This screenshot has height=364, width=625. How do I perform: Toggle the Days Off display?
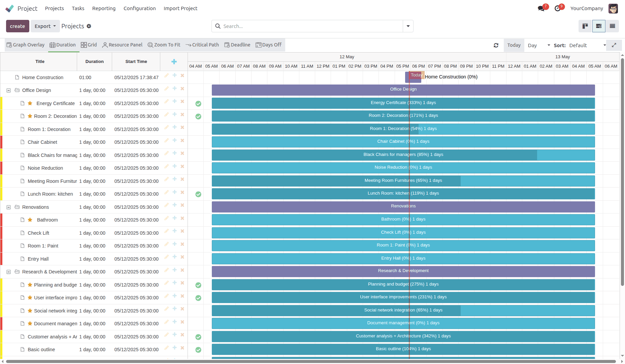[x=268, y=45]
